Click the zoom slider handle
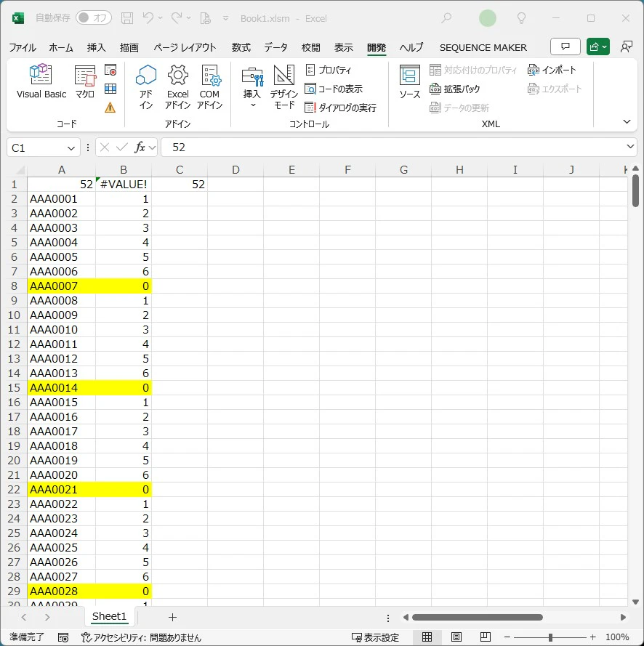The image size is (644, 646). [550, 637]
